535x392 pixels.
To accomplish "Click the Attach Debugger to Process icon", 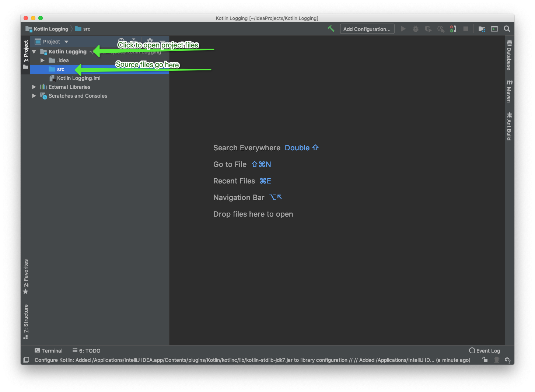I will click(x=453, y=29).
